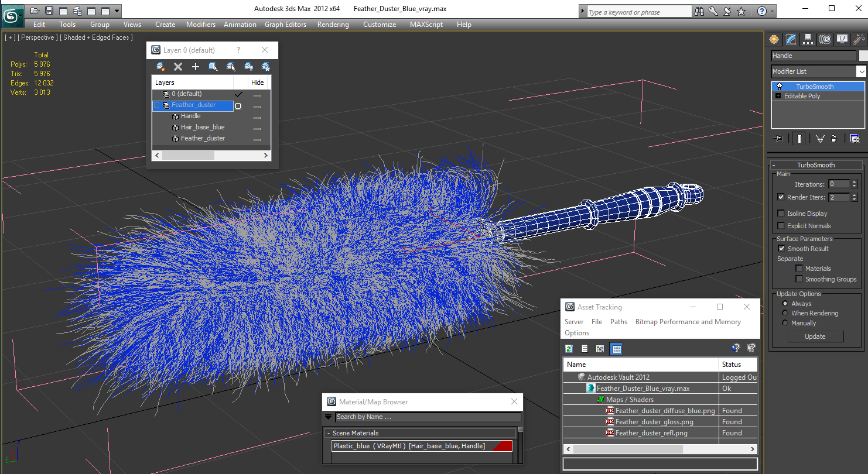This screenshot has height=474, width=868.
Task: Click the Pin Stack icon
Action: click(x=778, y=139)
